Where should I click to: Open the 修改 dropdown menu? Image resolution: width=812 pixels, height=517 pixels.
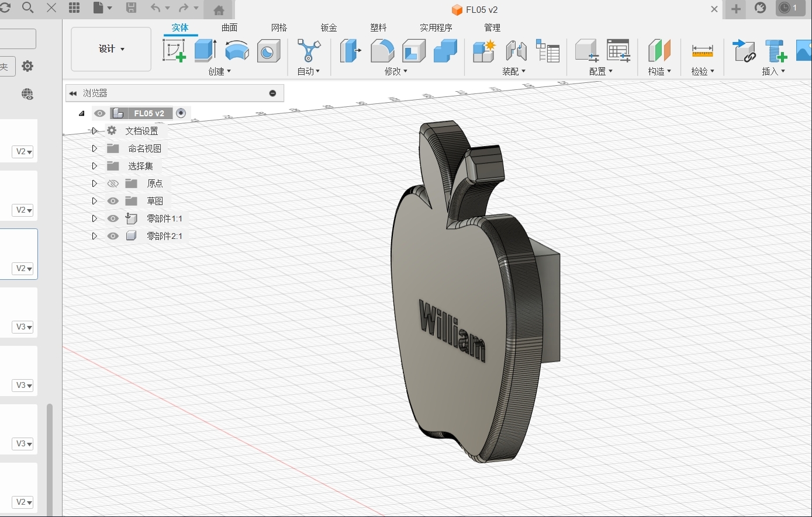click(396, 71)
